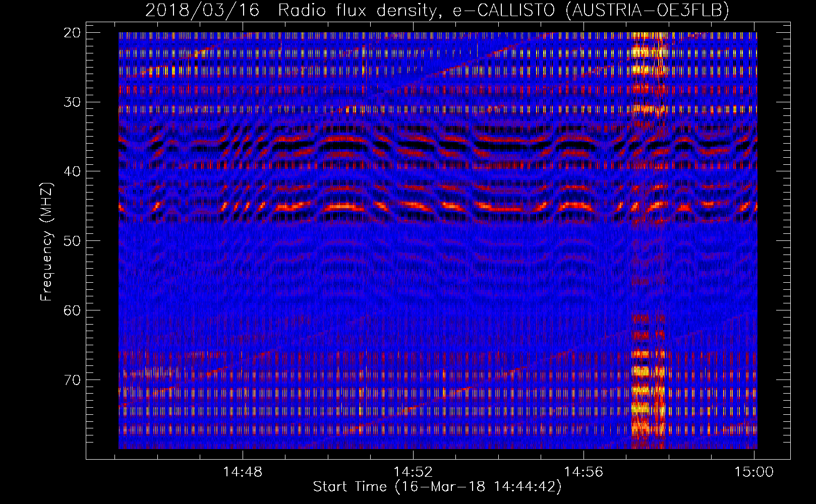Click the 20 frequency tick label

(x=72, y=33)
